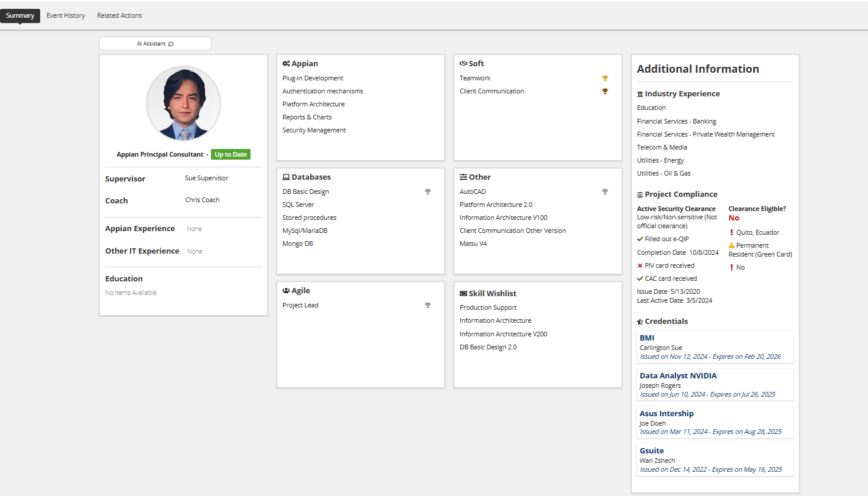Launch the AI Assistant button
The width and height of the screenshot is (868, 496).
point(155,44)
